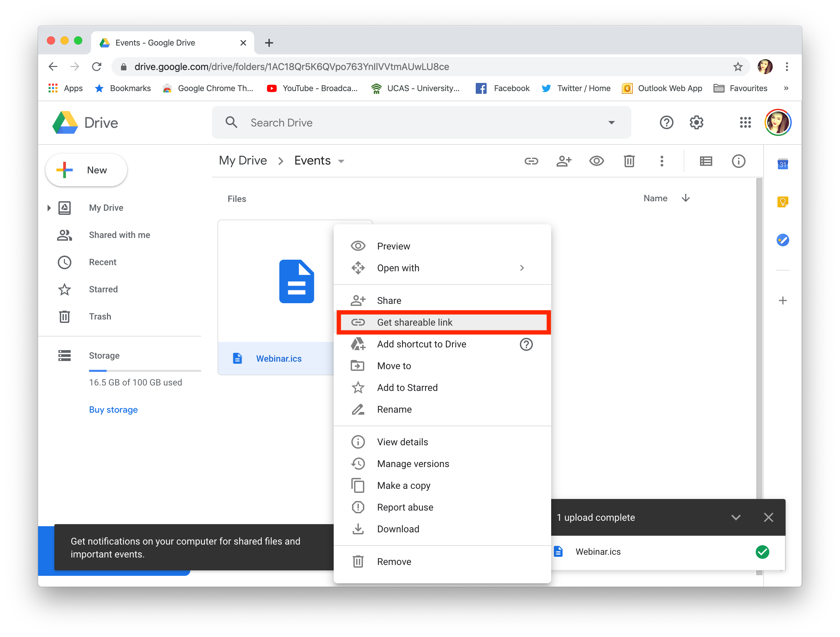The height and width of the screenshot is (637, 840).
Task: Click the storage usage bar
Action: pyautogui.click(x=145, y=371)
